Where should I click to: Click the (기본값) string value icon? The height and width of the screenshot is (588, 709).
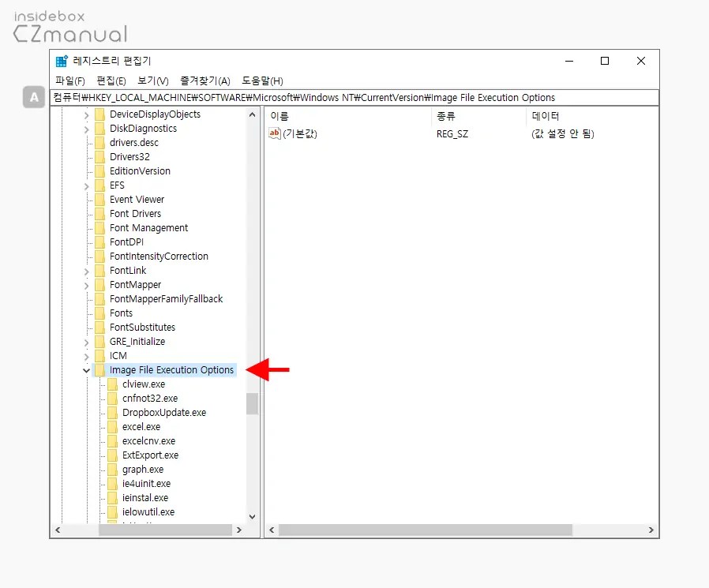pos(275,133)
